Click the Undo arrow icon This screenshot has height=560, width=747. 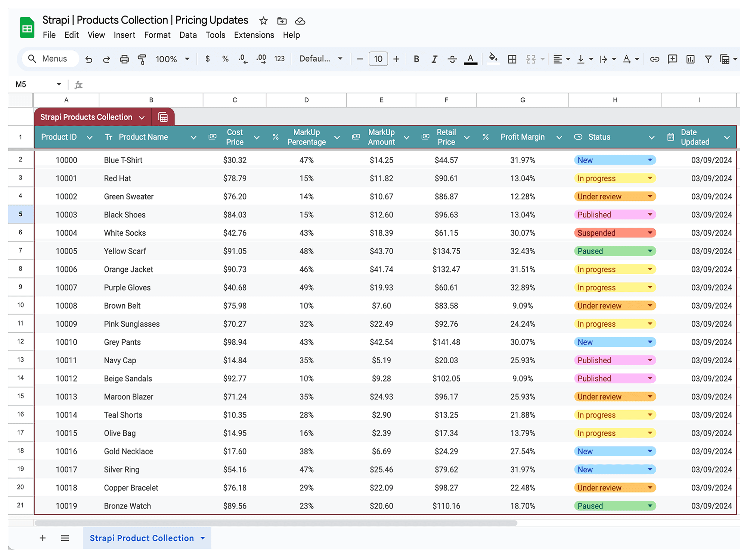(x=89, y=59)
